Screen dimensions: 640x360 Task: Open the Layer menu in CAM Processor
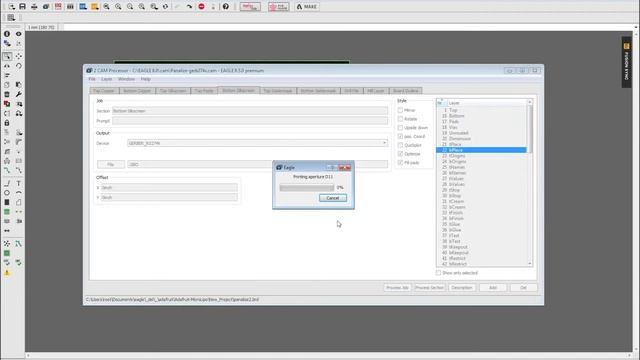(107, 79)
